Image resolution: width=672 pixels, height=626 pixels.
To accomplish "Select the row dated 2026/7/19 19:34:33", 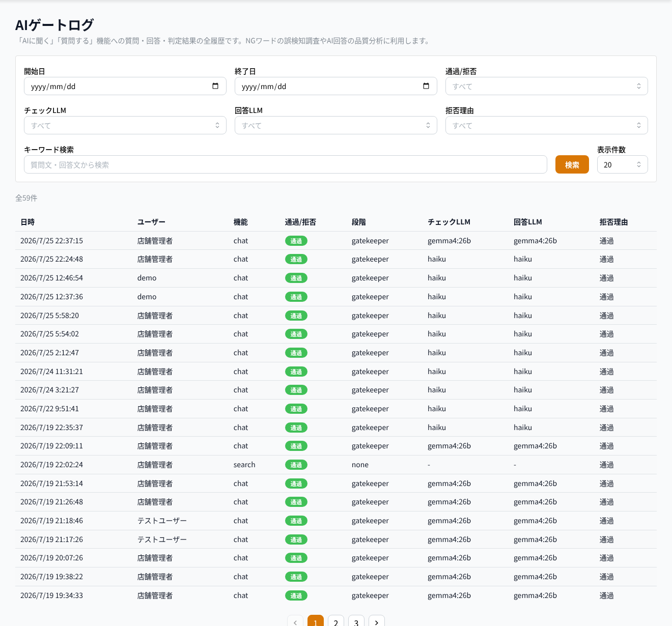I will click(x=336, y=595).
